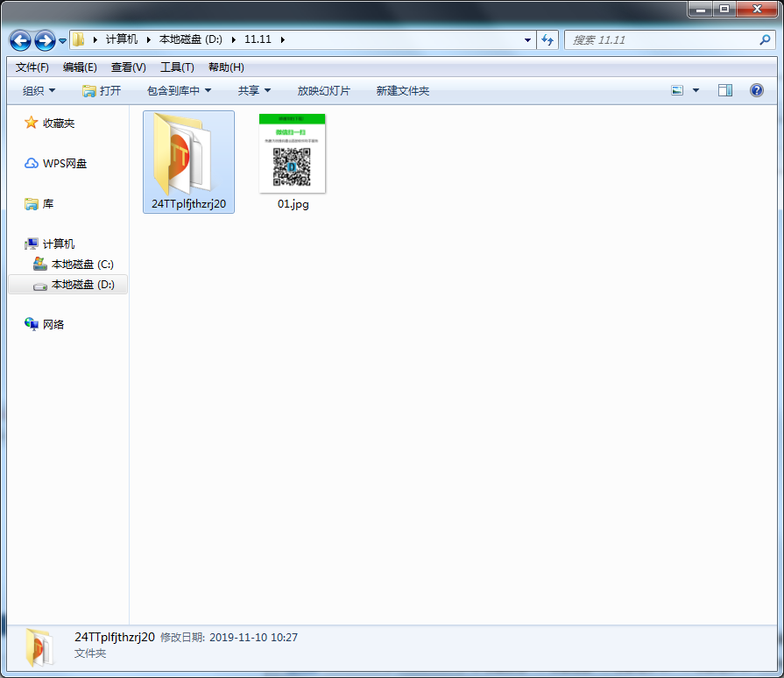Click the Forward navigation arrow
The image size is (784, 678).
coord(44,40)
